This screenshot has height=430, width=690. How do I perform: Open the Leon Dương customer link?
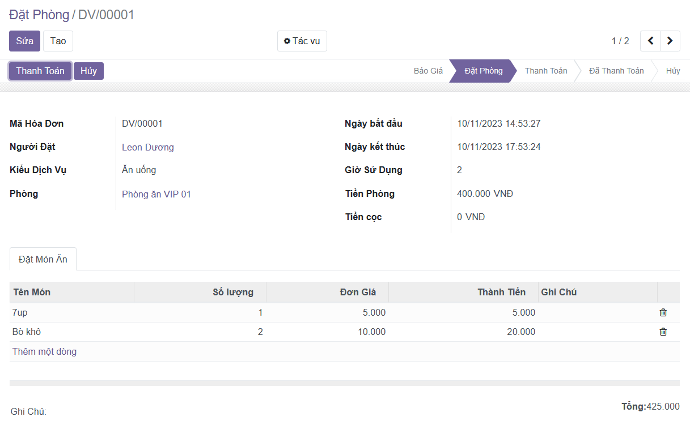click(147, 147)
